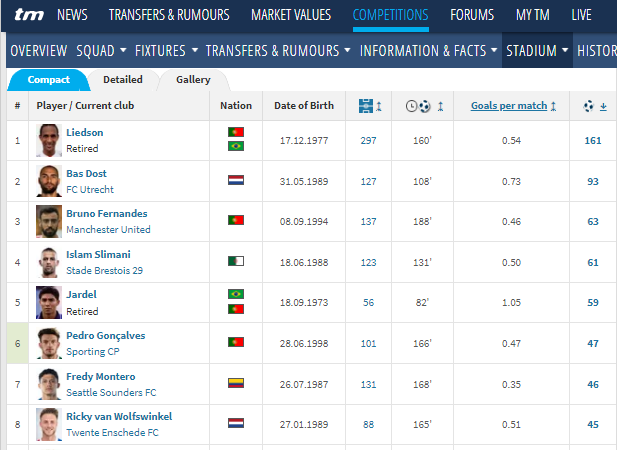Switch to the Detailed tab
This screenshot has width=617, height=450.
tap(123, 80)
